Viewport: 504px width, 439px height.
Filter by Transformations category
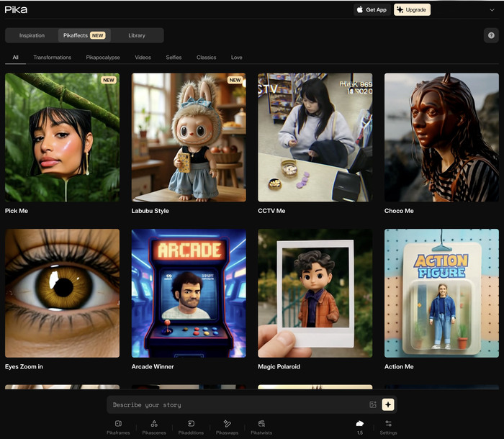coord(52,58)
